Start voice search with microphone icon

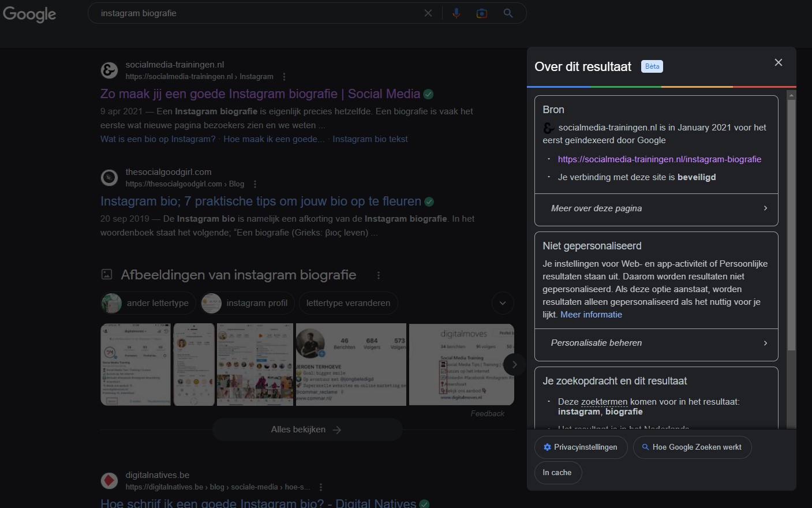pyautogui.click(x=456, y=13)
